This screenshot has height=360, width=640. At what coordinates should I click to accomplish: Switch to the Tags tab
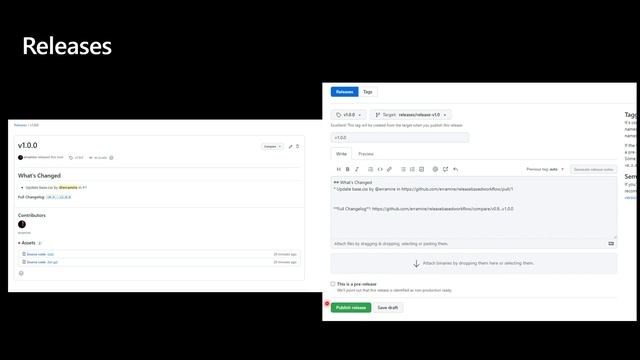tap(368, 92)
